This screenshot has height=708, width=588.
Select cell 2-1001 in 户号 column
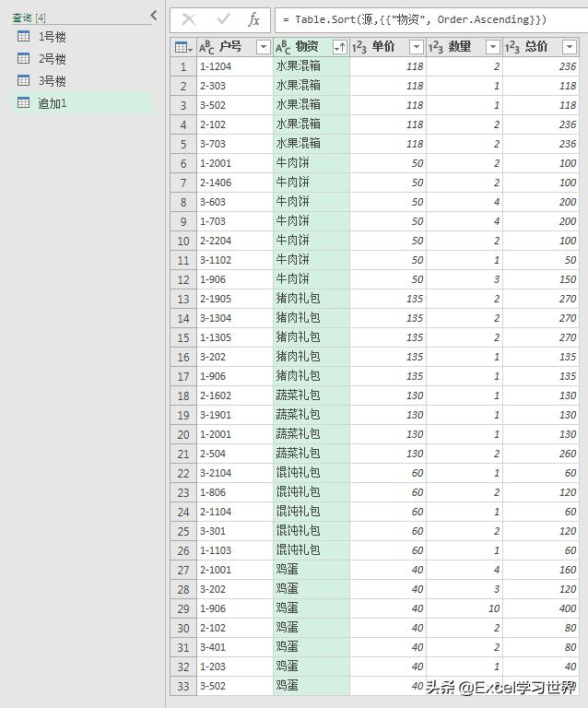235,571
